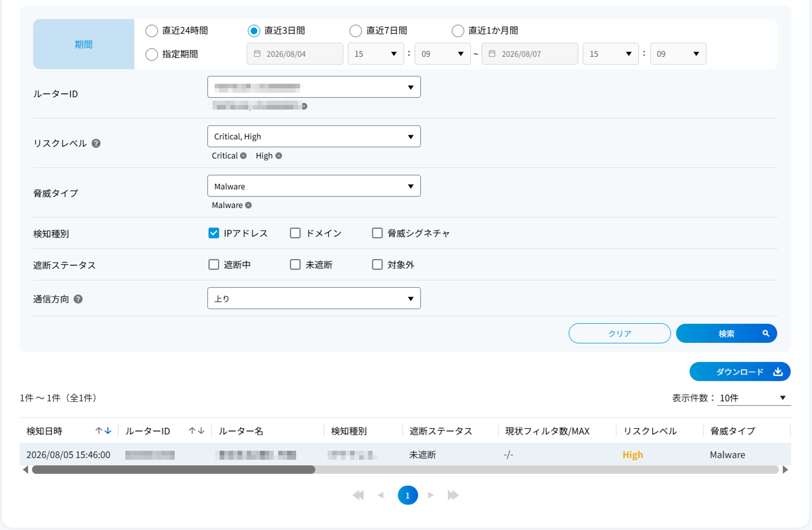This screenshot has height=530, width=812.
Task: Check the 脅威シグネチャ checkbox
Action: (x=377, y=233)
